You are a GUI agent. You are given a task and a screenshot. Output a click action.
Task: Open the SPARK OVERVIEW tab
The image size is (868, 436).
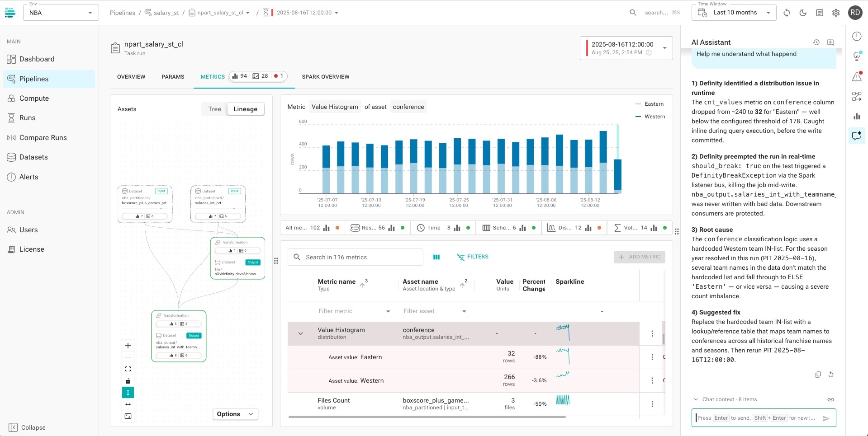pos(326,77)
